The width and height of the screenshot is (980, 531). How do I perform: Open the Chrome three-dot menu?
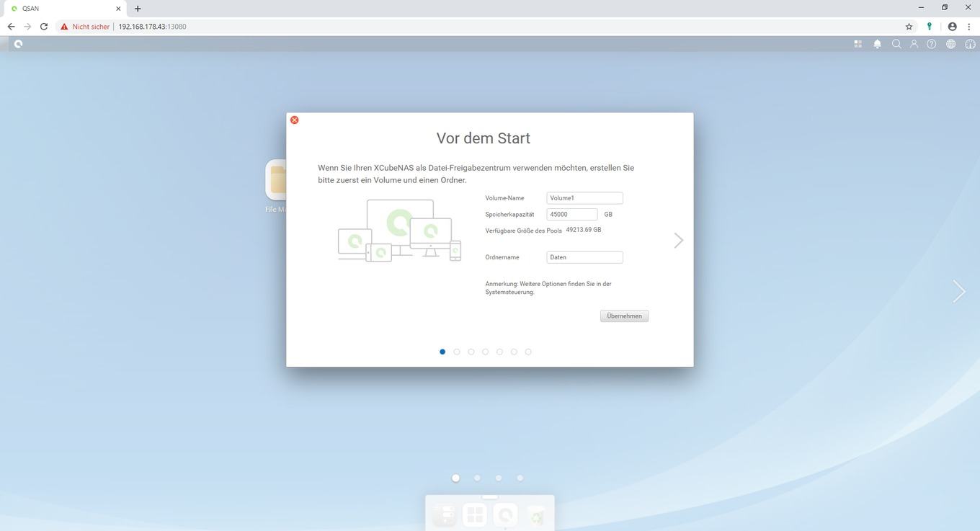[x=968, y=27]
